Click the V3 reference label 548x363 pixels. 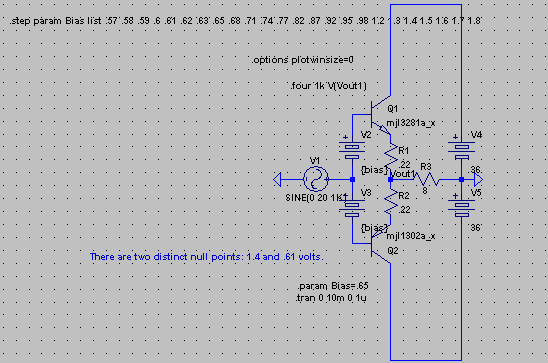366,193
